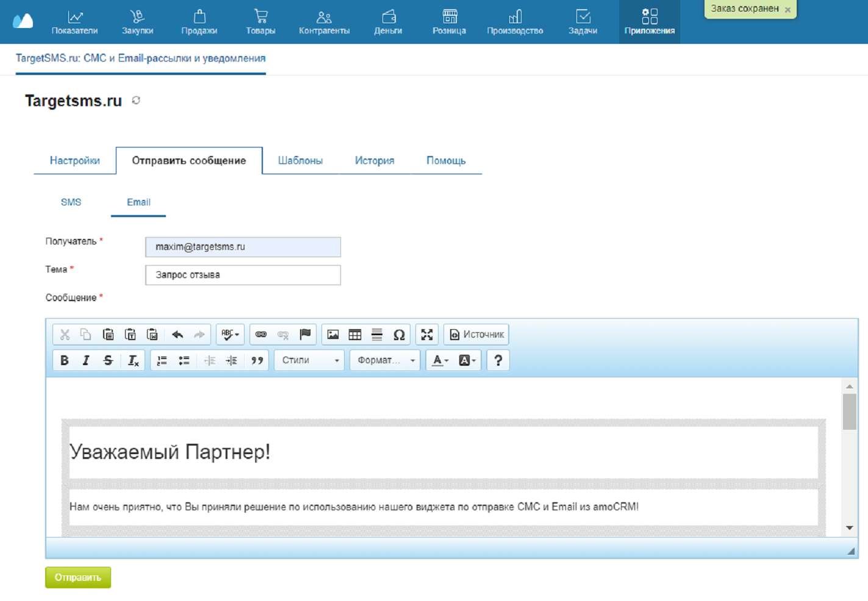Toggle bold formatting

tap(65, 360)
